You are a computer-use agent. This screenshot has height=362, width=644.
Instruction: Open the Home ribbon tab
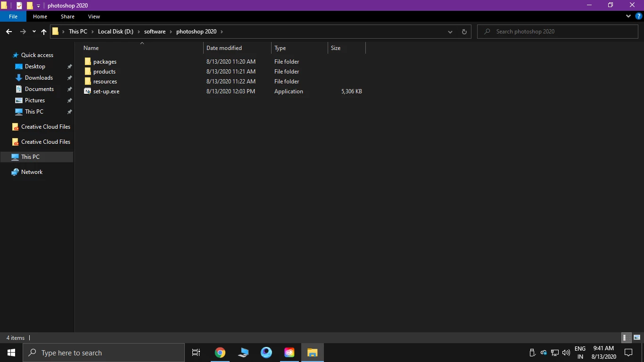point(40,16)
